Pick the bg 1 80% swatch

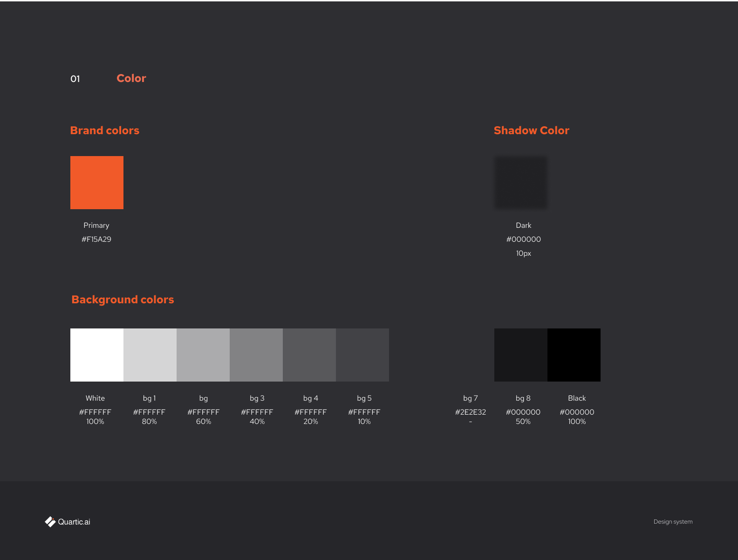click(150, 355)
